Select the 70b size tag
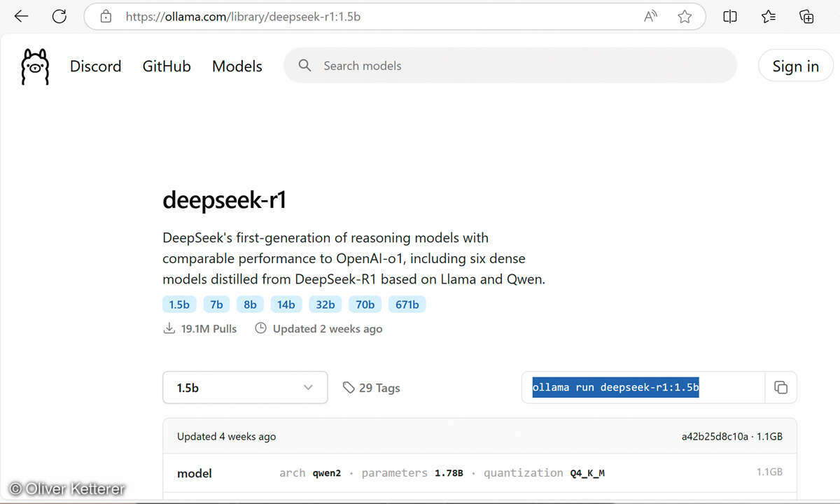Screen dimensions: 840x504 point(365,304)
